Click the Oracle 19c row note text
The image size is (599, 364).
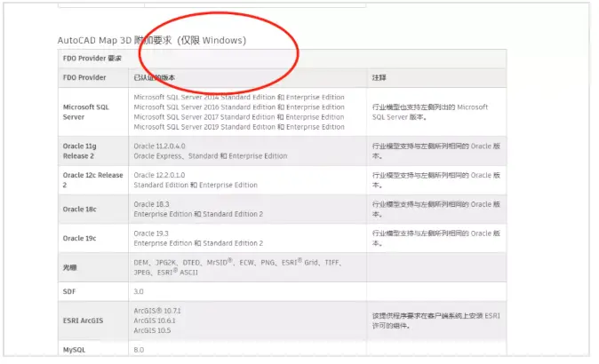[x=435, y=238]
